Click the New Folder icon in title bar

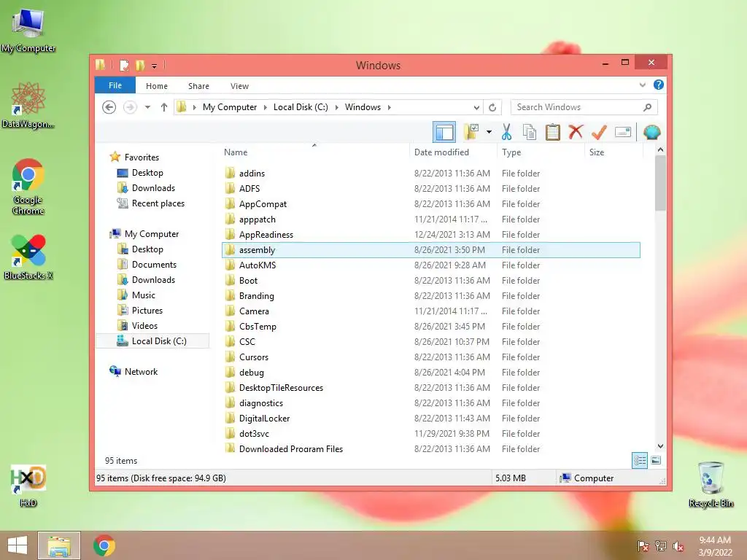coord(140,65)
